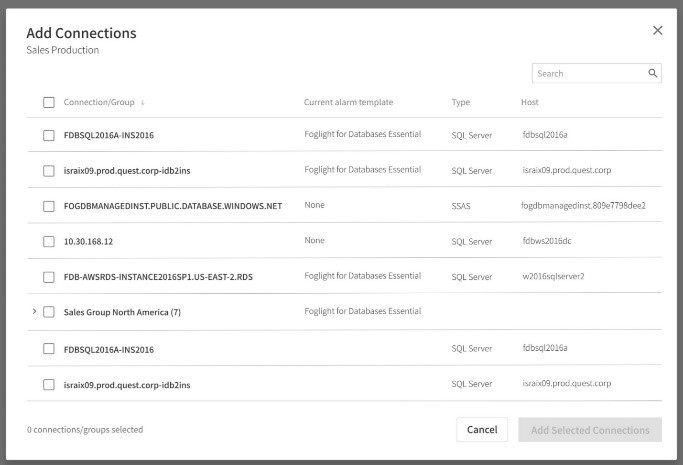Expand the Sales Group North America row
The image size is (683, 465).
click(x=34, y=311)
